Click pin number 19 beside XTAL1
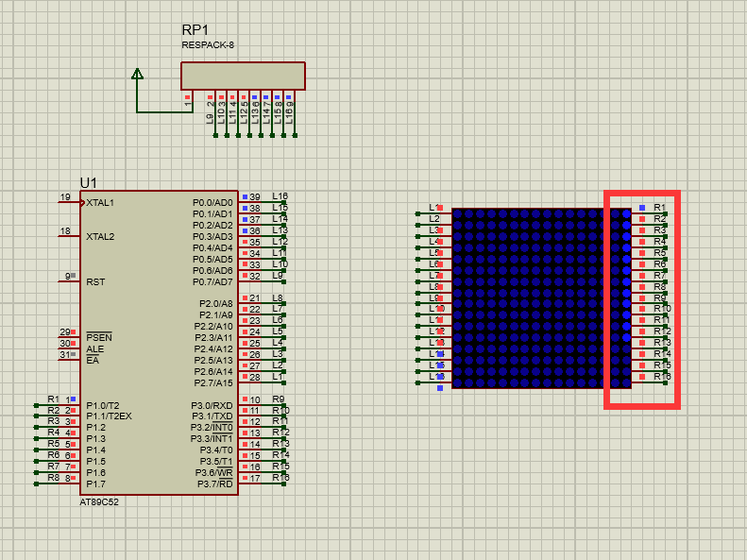The image size is (747, 560). tap(65, 197)
